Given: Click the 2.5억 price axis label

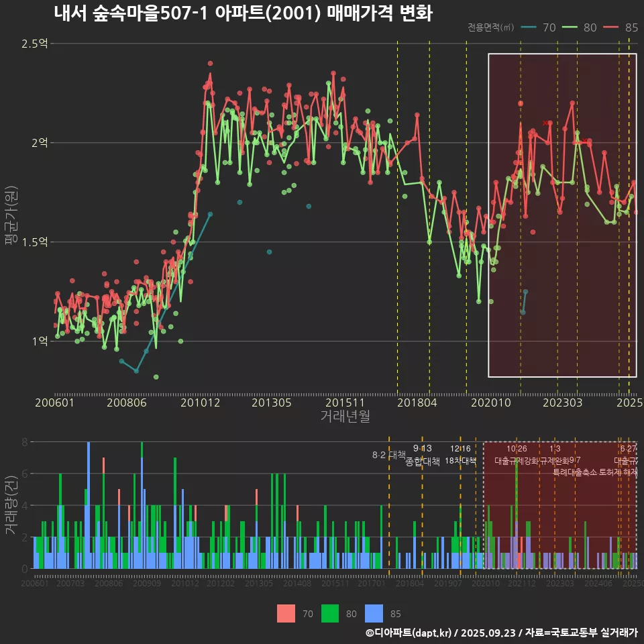Looking at the screenshot, I should pos(34,44).
